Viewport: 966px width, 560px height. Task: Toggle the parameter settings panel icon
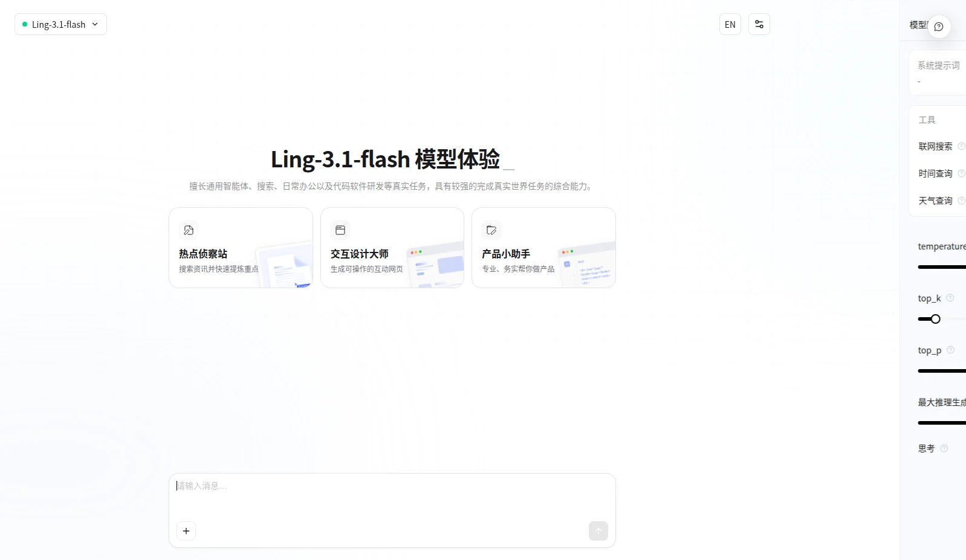click(759, 24)
